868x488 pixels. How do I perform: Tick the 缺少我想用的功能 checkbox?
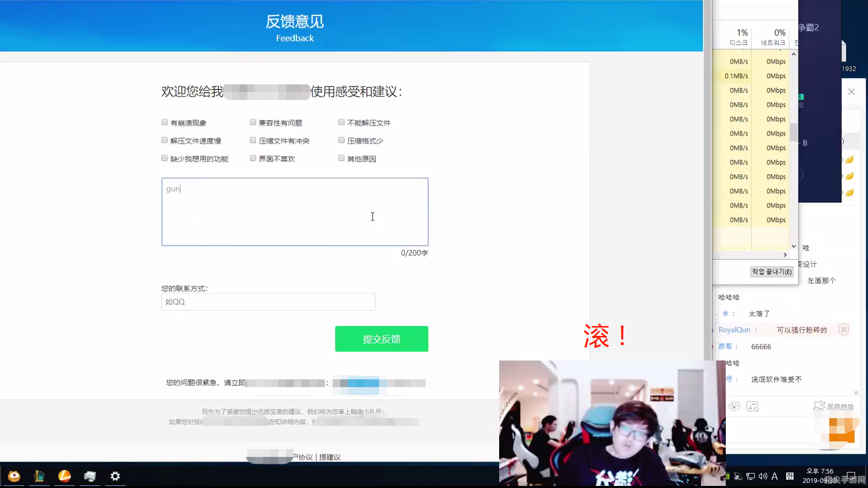pyautogui.click(x=164, y=158)
